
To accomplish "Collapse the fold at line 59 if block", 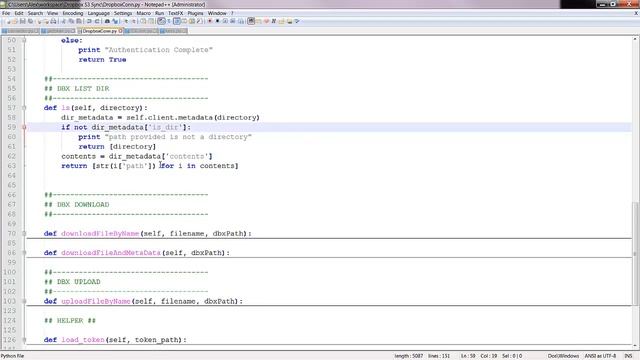I will click(24, 127).
